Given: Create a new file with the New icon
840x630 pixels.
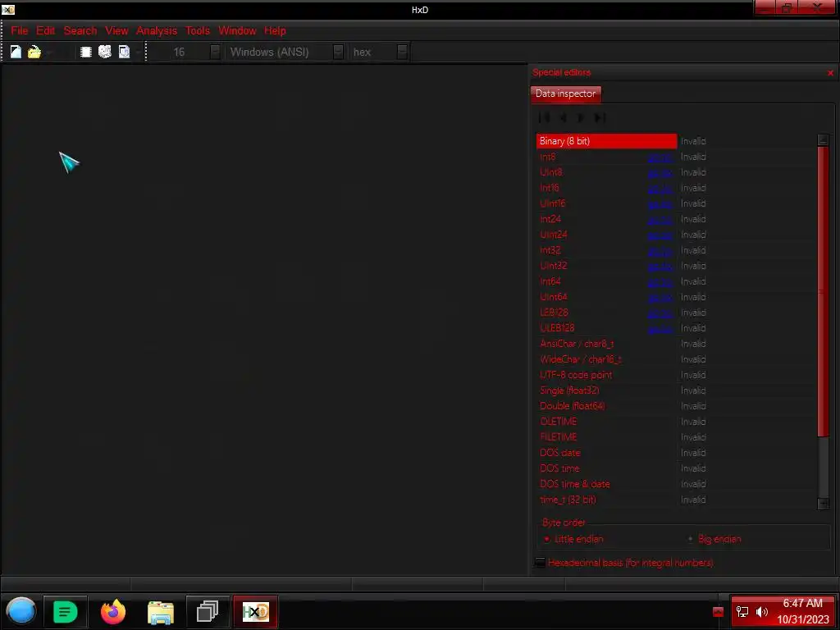Looking at the screenshot, I should [16, 52].
